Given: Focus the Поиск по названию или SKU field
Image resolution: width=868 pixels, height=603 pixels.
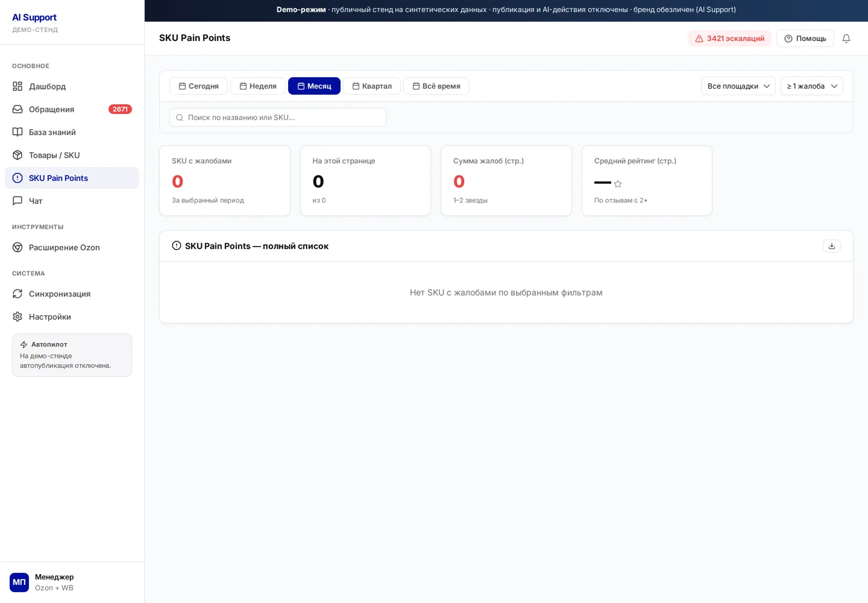Looking at the screenshot, I should [278, 118].
